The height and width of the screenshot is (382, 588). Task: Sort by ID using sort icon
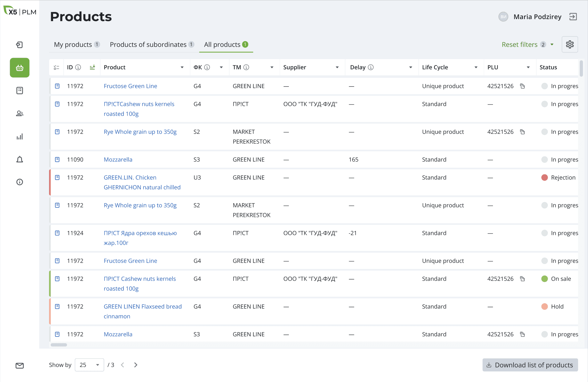92,67
